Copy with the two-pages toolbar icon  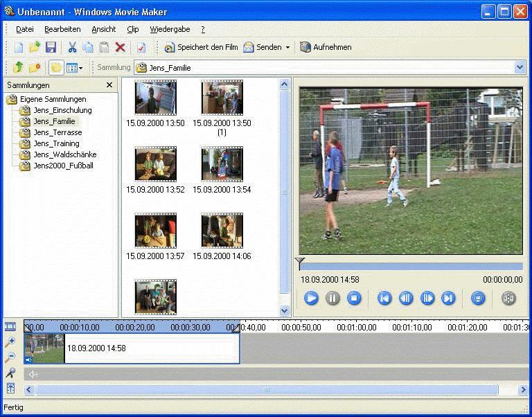[x=88, y=47]
